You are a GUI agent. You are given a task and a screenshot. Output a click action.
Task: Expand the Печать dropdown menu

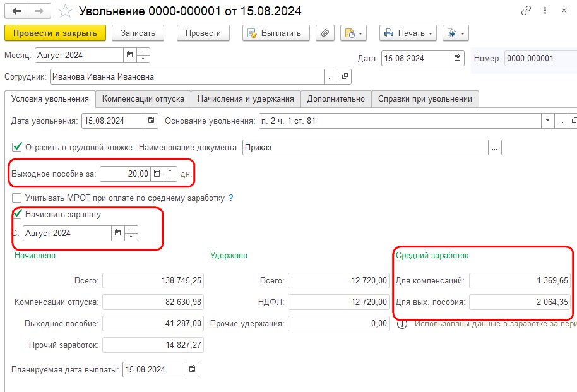tap(408, 33)
